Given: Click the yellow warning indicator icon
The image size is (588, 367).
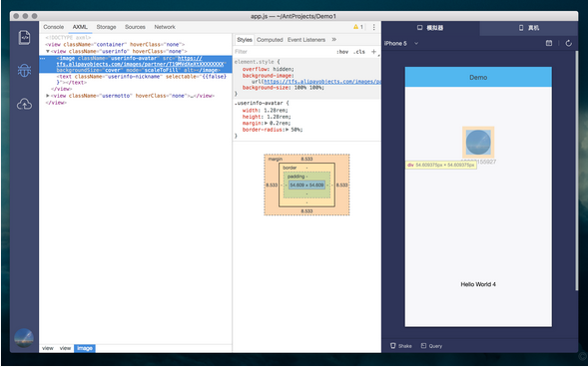Looking at the screenshot, I should (355, 27).
